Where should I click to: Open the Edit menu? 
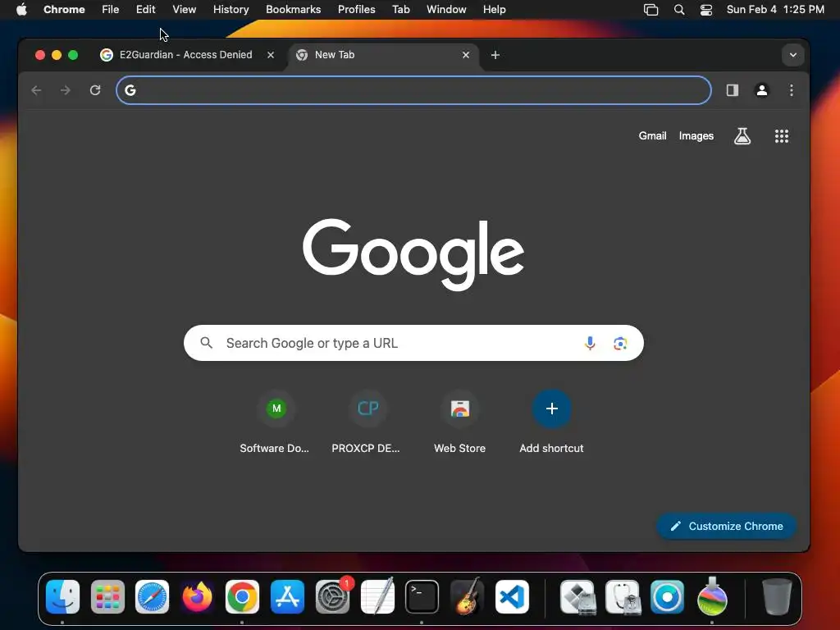point(145,10)
